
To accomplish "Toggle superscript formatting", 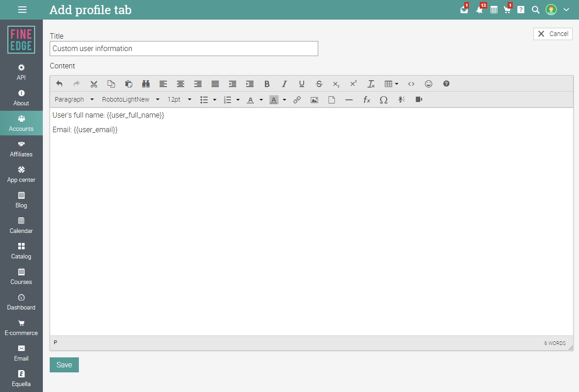I will tap(353, 84).
